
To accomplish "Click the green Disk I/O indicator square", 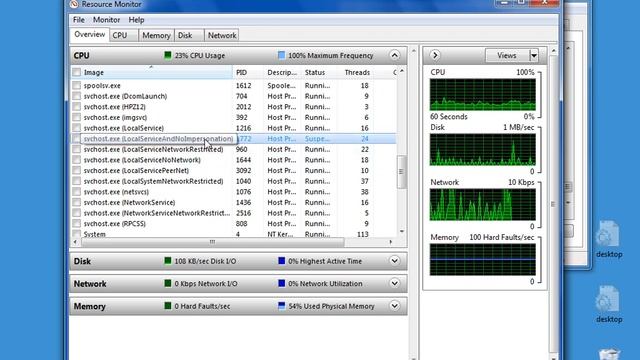I will click(x=168, y=261).
